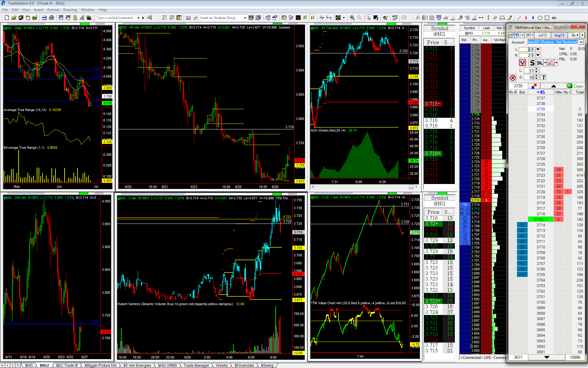Open the File menu
This screenshot has height=368, width=588.
(5, 10)
